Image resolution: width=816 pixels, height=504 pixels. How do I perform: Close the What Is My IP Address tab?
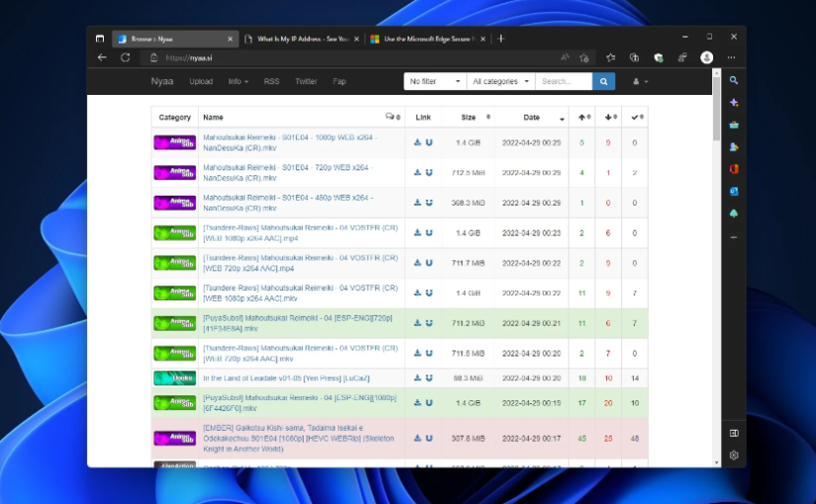(356, 39)
